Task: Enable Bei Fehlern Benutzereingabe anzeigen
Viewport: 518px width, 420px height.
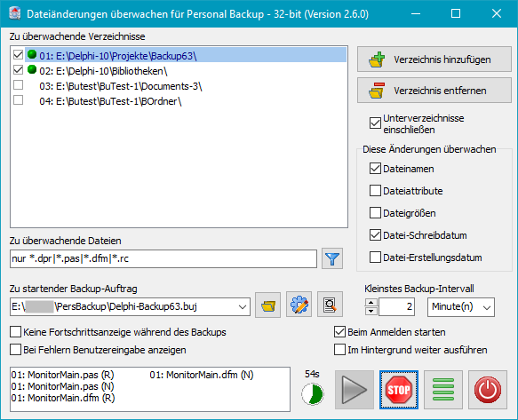Action: 15,350
